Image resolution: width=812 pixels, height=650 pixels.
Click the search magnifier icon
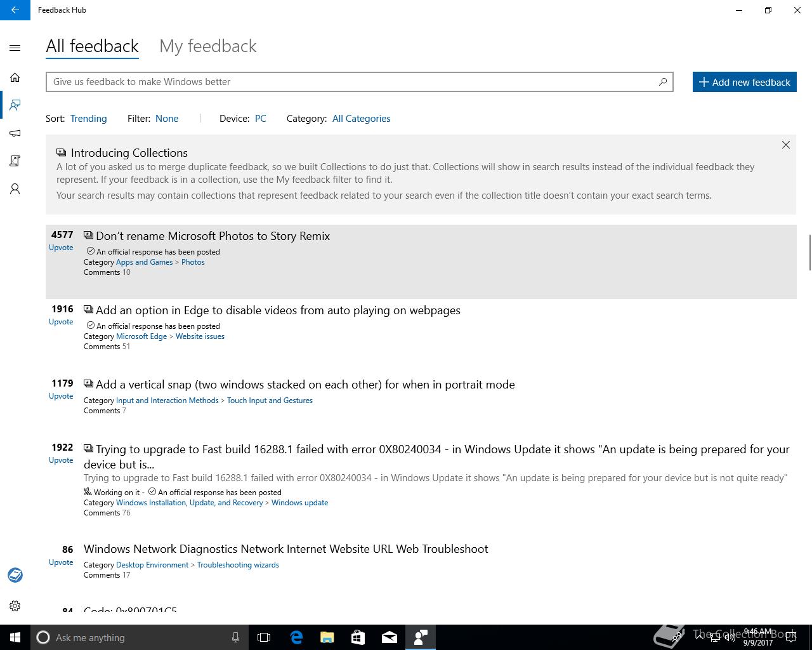pyautogui.click(x=663, y=82)
